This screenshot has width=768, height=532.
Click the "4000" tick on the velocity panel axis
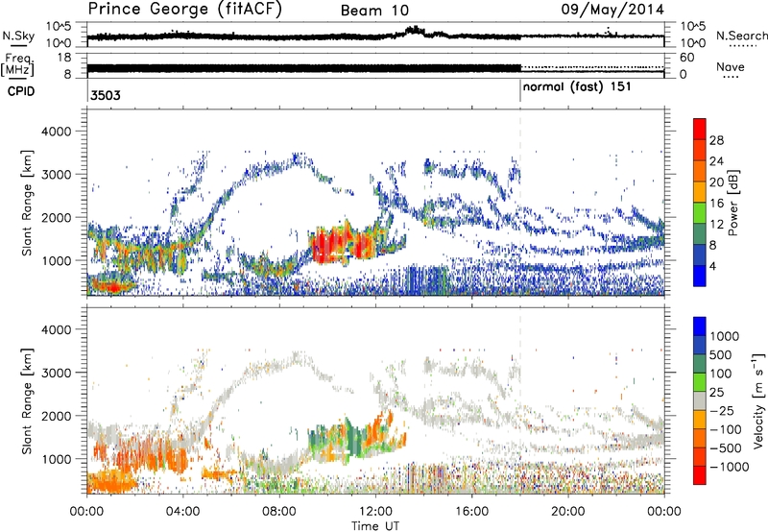[56, 329]
